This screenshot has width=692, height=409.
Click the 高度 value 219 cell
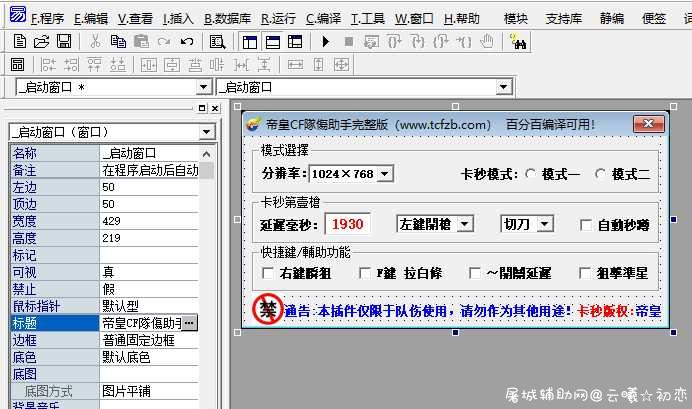[149, 238]
